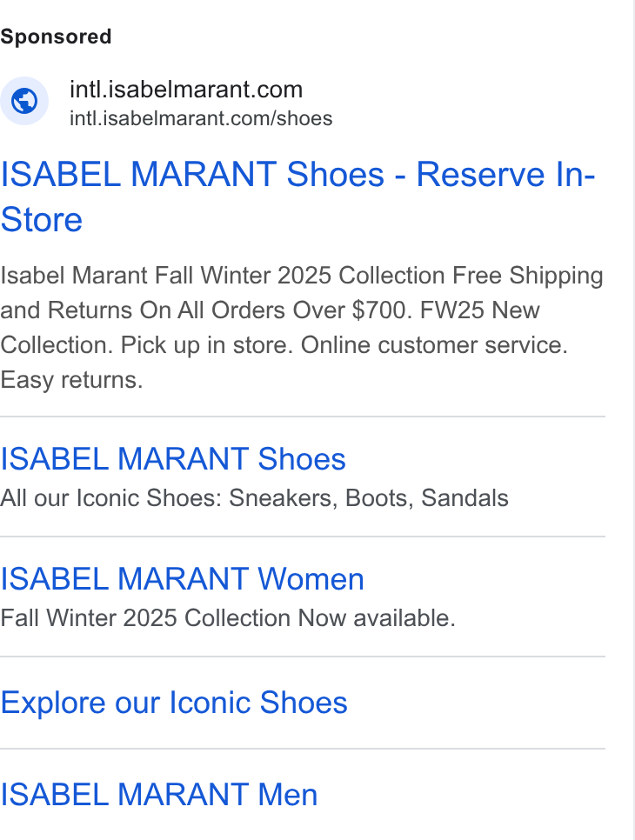Open the 'ISABEL MARANT Shoes - Reserve In-Store' headline

[x=298, y=197]
